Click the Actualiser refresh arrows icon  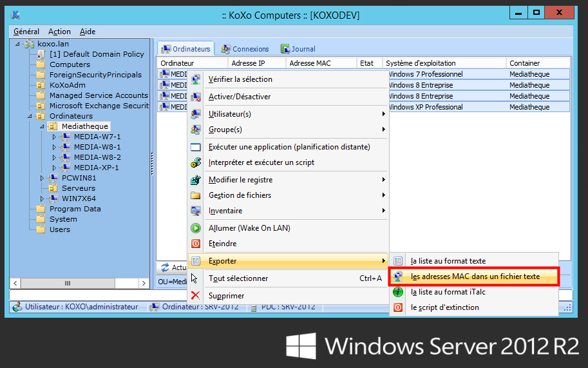(165, 267)
